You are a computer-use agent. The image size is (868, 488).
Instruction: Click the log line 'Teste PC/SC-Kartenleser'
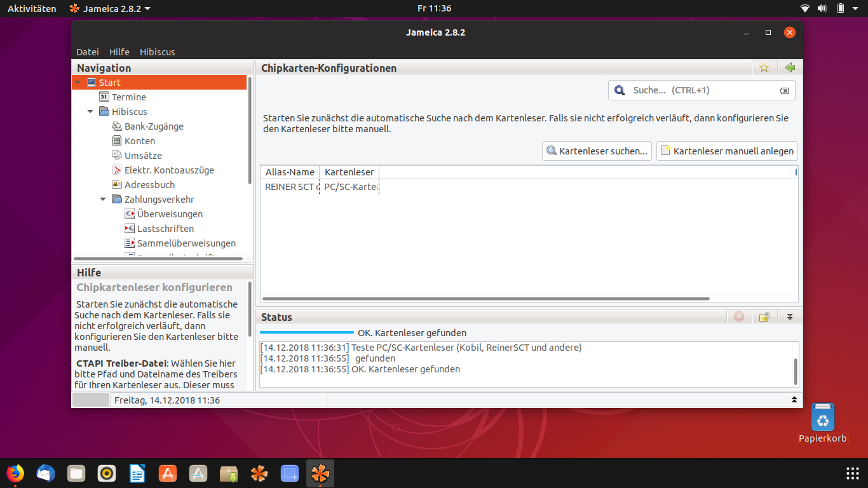tap(421, 348)
